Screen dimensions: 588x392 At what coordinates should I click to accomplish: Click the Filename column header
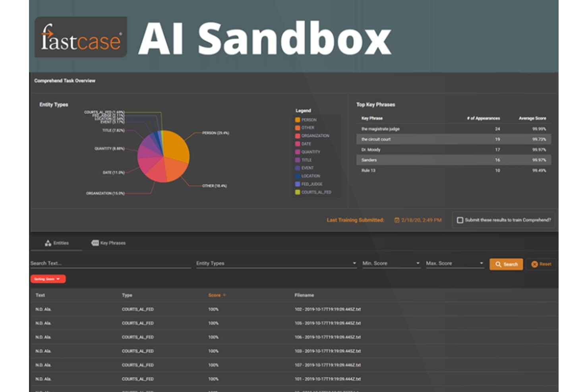pos(304,295)
